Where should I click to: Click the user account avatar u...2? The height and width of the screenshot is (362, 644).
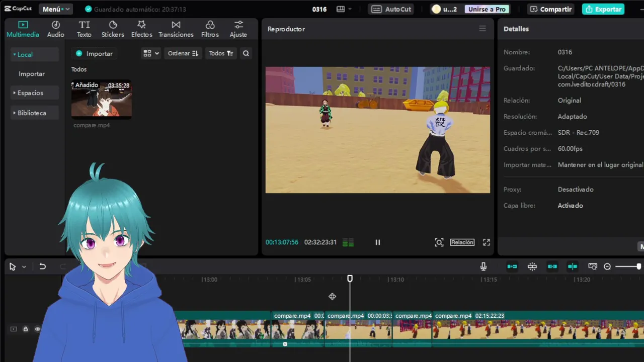(x=444, y=9)
